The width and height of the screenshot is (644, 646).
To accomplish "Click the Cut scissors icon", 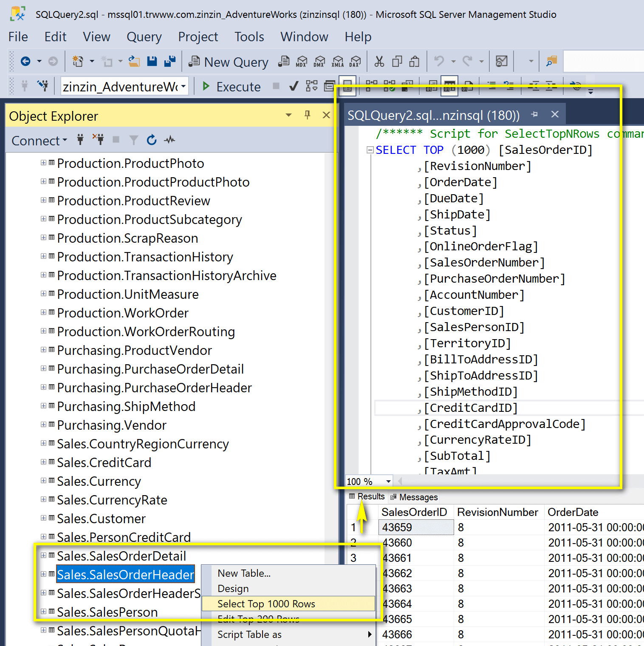I will 379,62.
